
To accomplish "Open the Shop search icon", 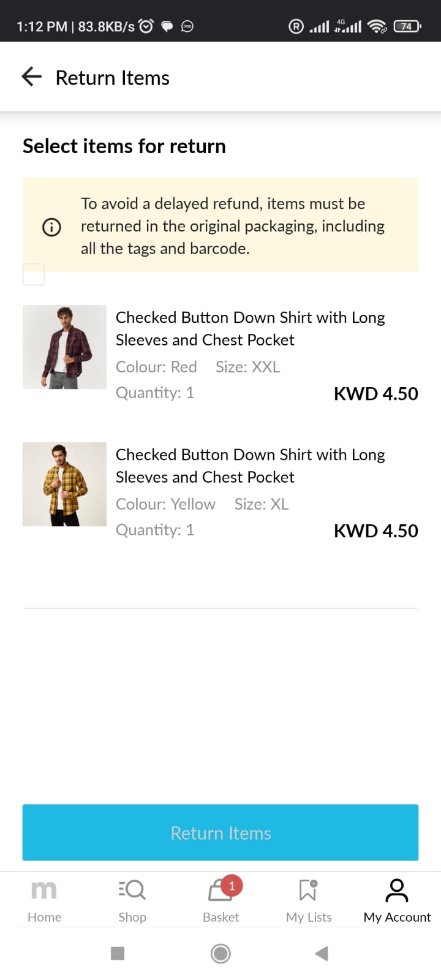I will click(x=132, y=890).
